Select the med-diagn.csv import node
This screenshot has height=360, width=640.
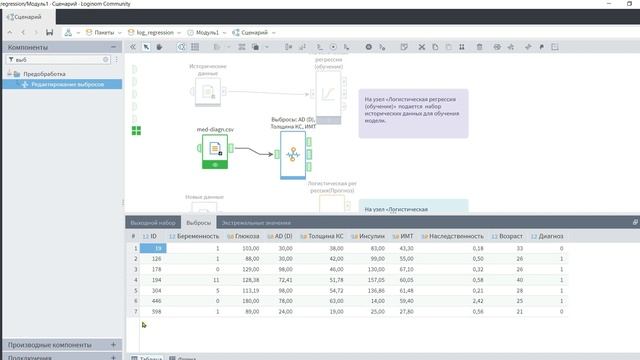click(x=215, y=151)
